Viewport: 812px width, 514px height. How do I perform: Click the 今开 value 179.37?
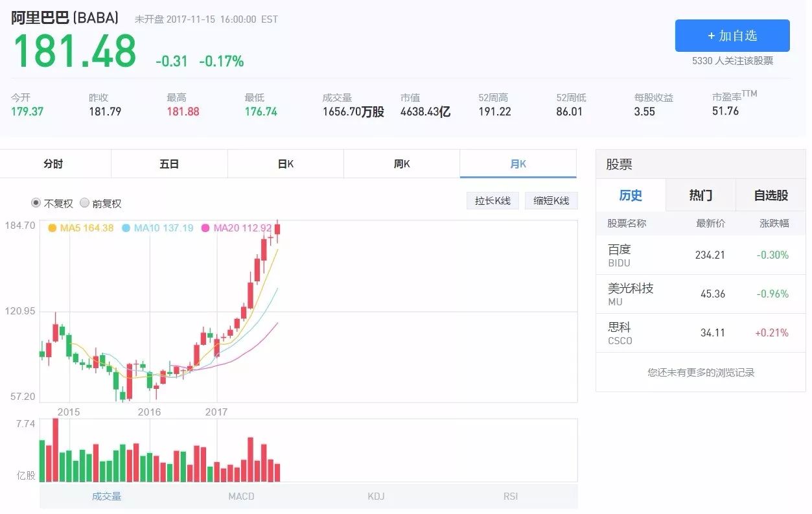pos(27,111)
